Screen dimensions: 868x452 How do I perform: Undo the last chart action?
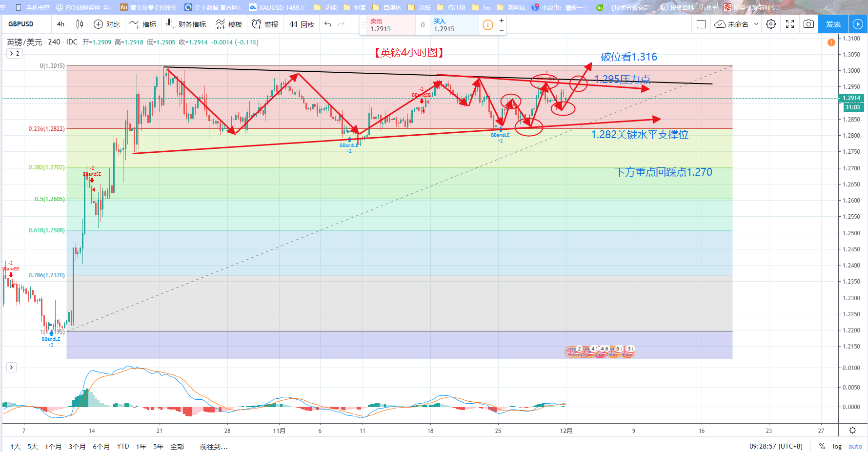pyautogui.click(x=327, y=24)
